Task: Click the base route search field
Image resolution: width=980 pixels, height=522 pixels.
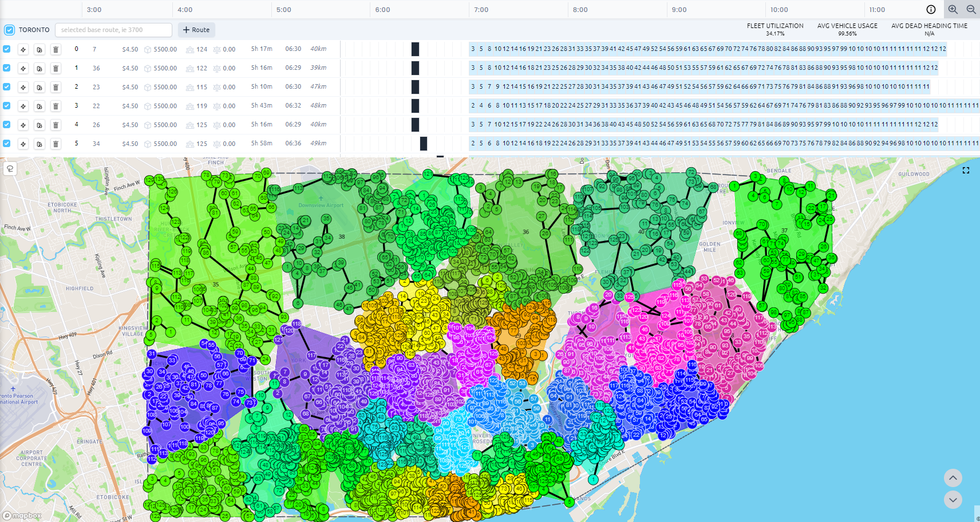Action: pyautogui.click(x=113, y=29)
